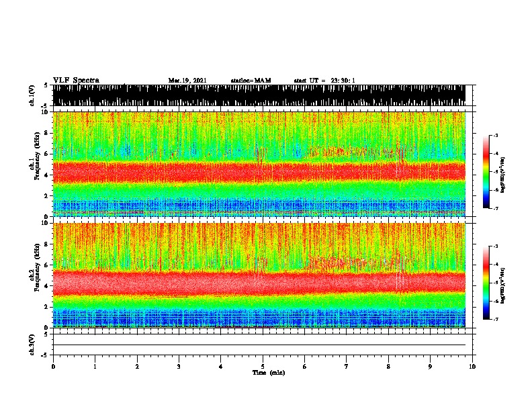This screenshot has height=411, width=532.
Task: Click time axis tick label "8"
Action: (388, 367)
